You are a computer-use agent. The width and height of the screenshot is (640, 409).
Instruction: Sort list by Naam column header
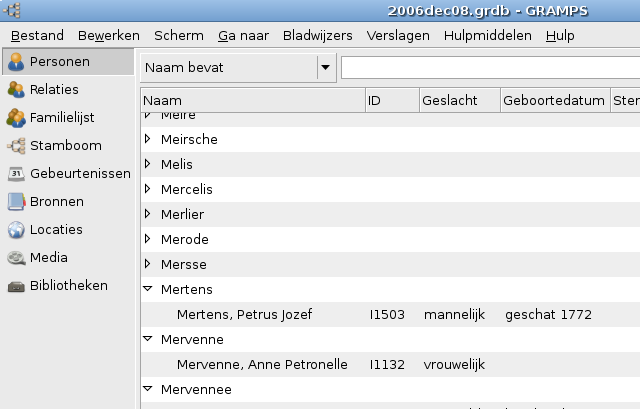tap(252, 101)
